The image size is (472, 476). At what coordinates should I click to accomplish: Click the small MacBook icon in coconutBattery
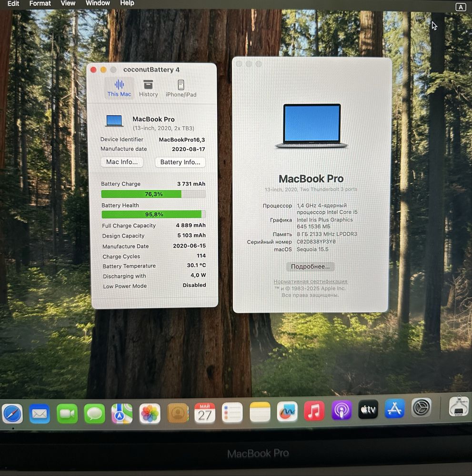pos(114,120)
